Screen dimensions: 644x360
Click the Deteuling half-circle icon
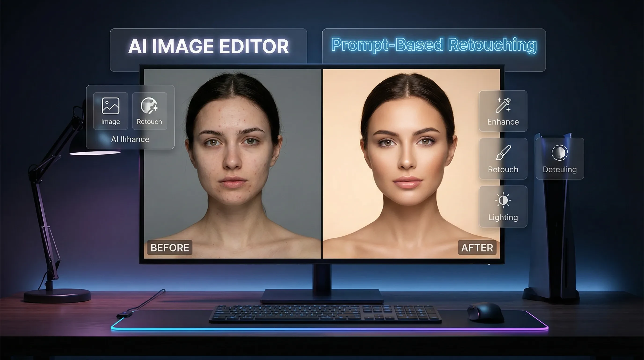[560, 153]
